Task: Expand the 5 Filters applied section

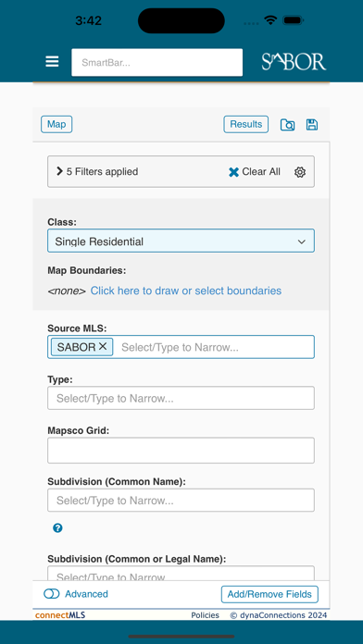Action: coord(97,172)
